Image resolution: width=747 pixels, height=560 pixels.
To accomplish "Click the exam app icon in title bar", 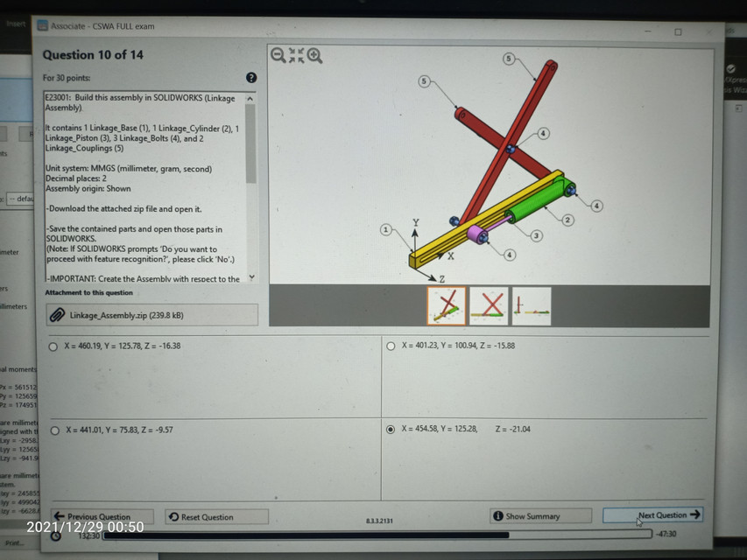I will click(x=40, y=26).
